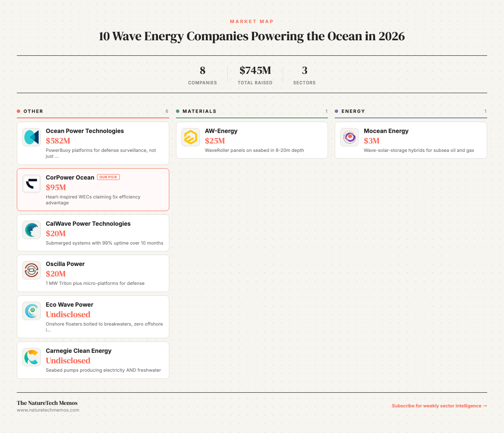
Task: Select the Eco Wave Power logo icon
Action: [31, 310]
